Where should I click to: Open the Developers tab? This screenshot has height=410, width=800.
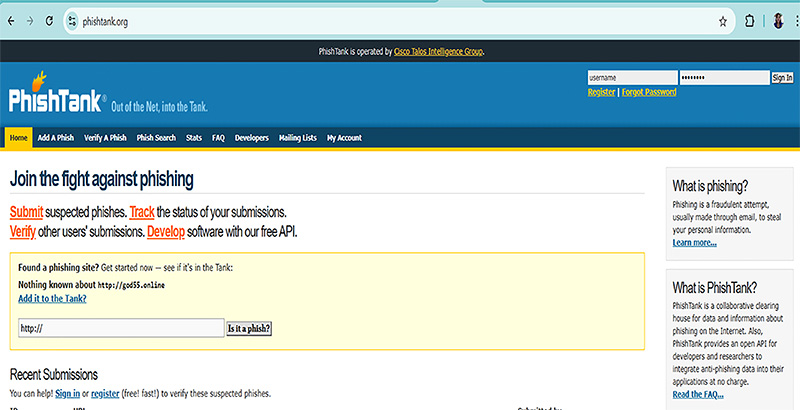click(252, 138)
